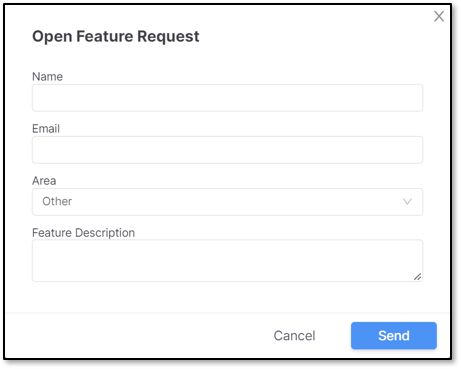This screenshot has width=461, height=369.
Task: Focus the Name input field
Action: click(227, 98)
